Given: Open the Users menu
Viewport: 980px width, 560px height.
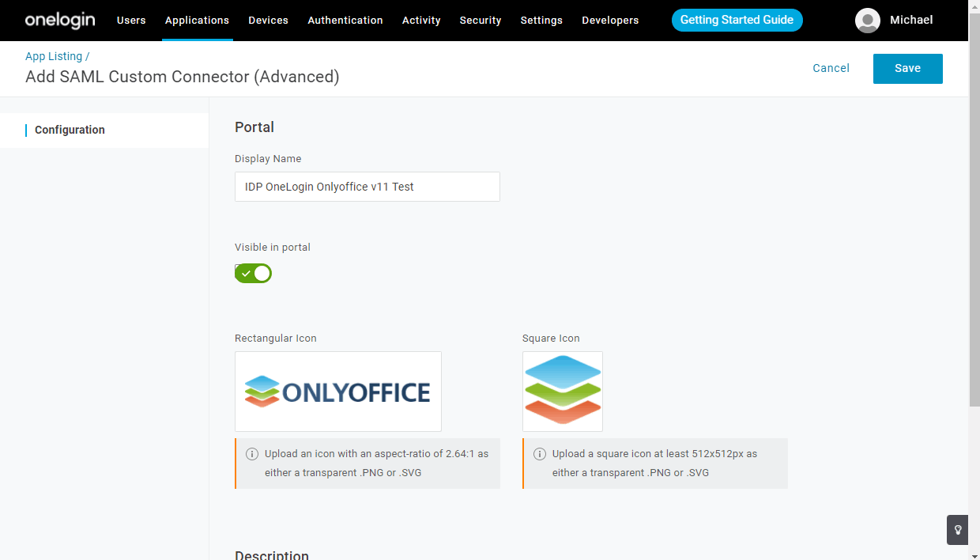Looking at the screenshot, I should pos(131,20).
